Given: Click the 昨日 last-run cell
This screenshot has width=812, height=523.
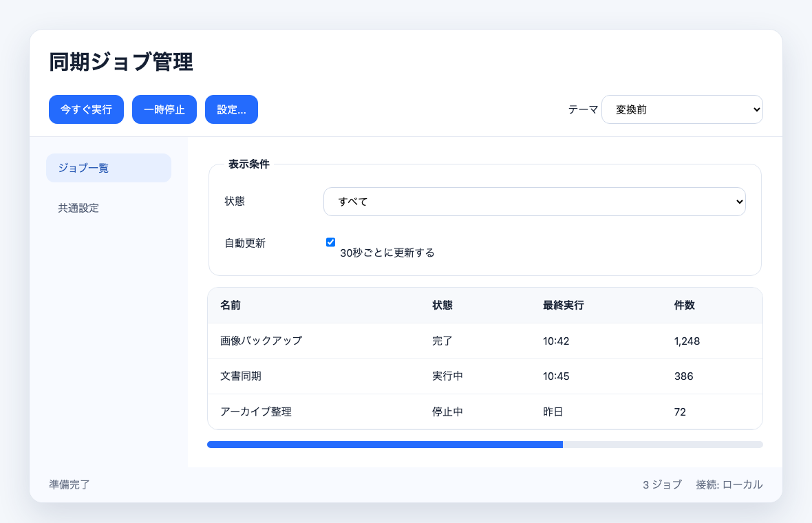Looking at the screenshot, I should pos(553,412).
